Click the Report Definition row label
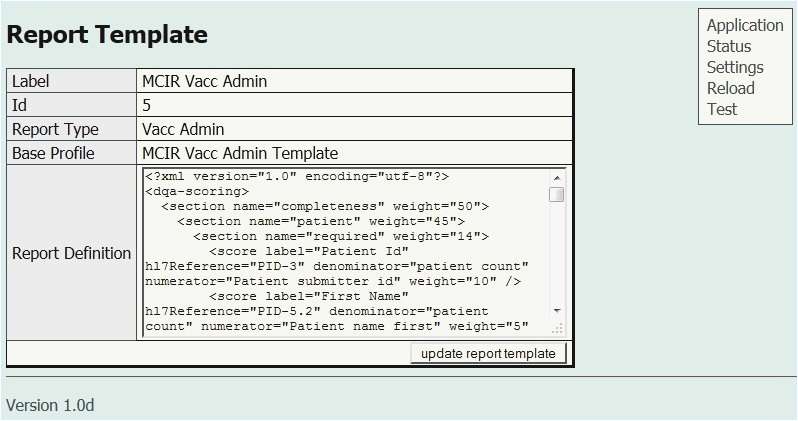The width and height of the screenshot is (798, 421). point(71,253)
